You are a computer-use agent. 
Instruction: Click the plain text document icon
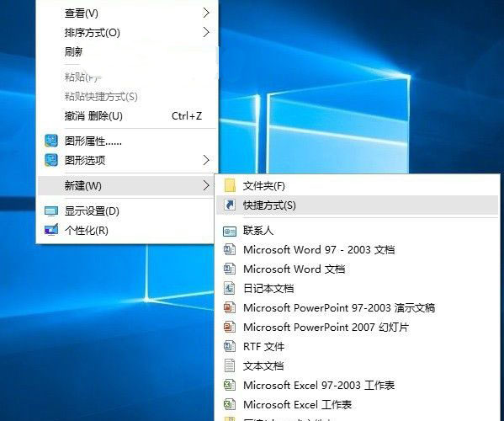(x=230, y=365)
